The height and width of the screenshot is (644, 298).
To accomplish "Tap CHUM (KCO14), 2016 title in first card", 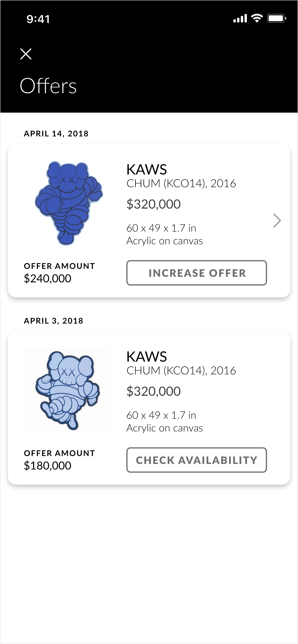I will coord(181,183).
